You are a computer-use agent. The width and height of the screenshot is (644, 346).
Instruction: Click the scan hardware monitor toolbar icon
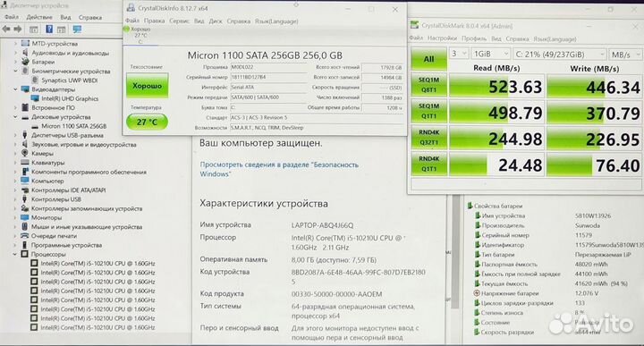pyautogui.click(x=77, y=30)
